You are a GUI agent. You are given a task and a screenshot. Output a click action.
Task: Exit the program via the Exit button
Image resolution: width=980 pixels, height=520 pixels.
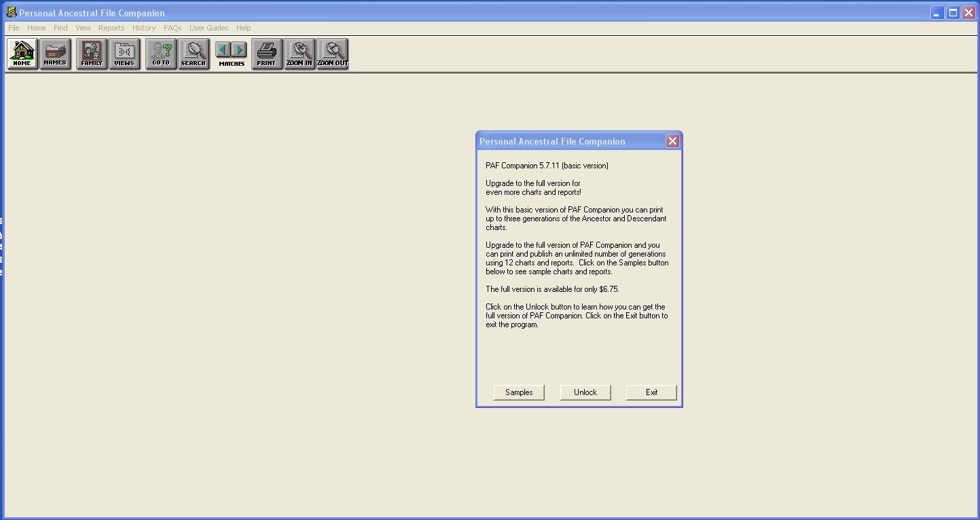(x=651, y=392)
